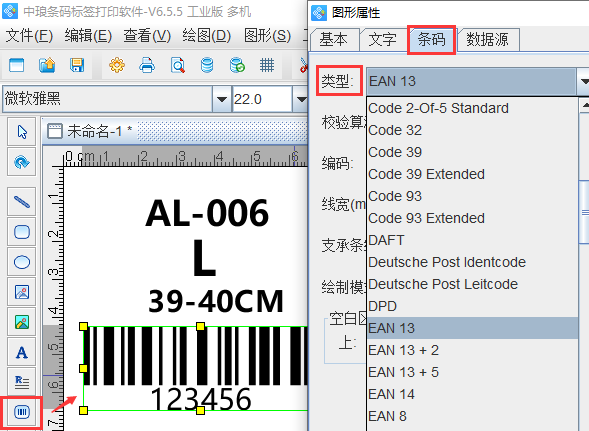Choose Code 93 Extended option
This screenshot has width=589, height=431.
click(472, 218)
